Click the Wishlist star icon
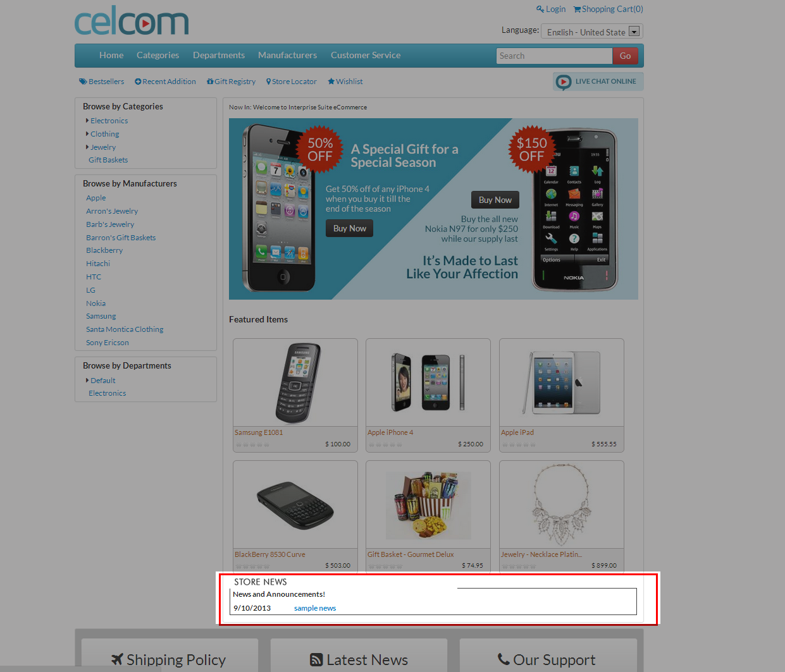This screenshot has width=785, height=672. click(x=331, y=82)
